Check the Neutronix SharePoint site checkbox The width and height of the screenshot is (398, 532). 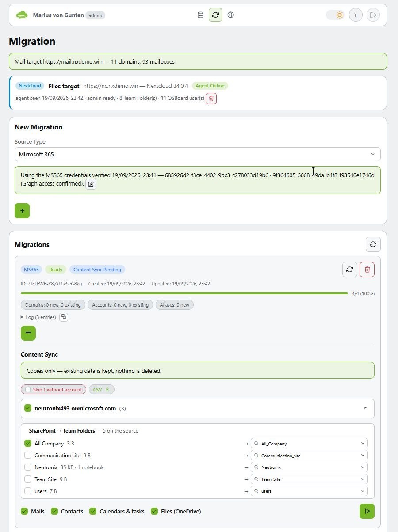pos(28,467)
